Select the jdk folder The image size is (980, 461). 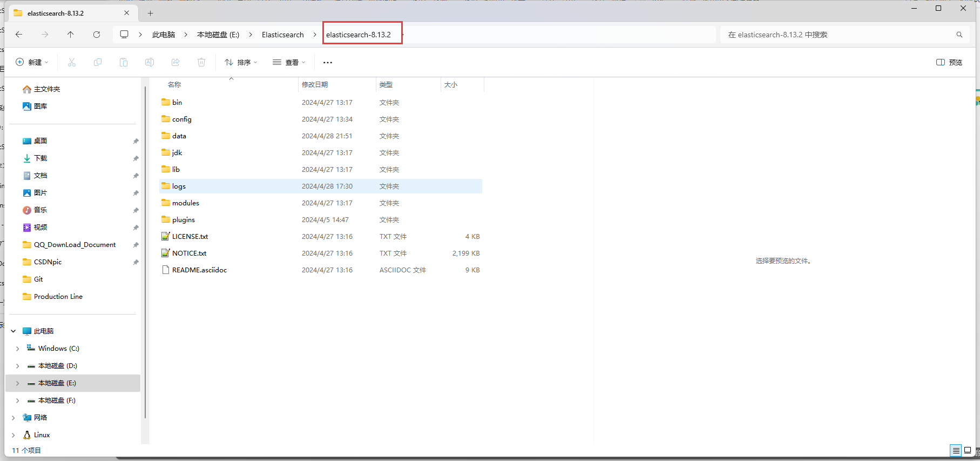tap(321, 152)
